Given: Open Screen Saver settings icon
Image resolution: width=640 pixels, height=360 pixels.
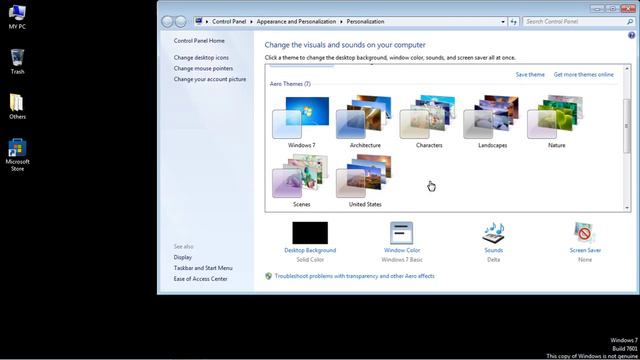Looking at the screenshot, I should pyautogui.click(x=585, y=233).
